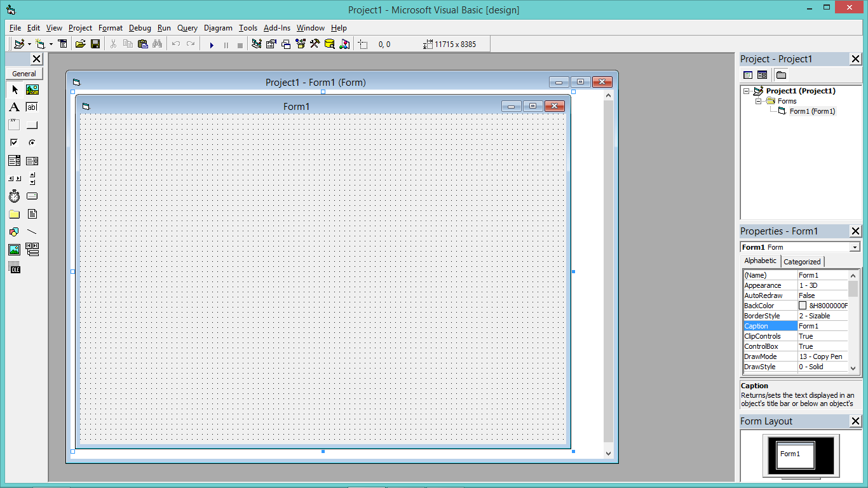This screenshot has width=868, height=488.
Task: Toggle the Form Layout Window toolbar icon
Action: [287, 44]
